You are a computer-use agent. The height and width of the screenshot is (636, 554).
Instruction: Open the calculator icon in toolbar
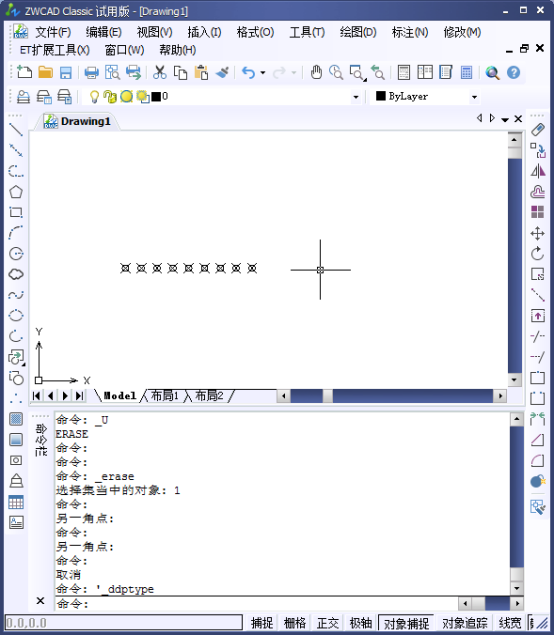tap(466, 73)
